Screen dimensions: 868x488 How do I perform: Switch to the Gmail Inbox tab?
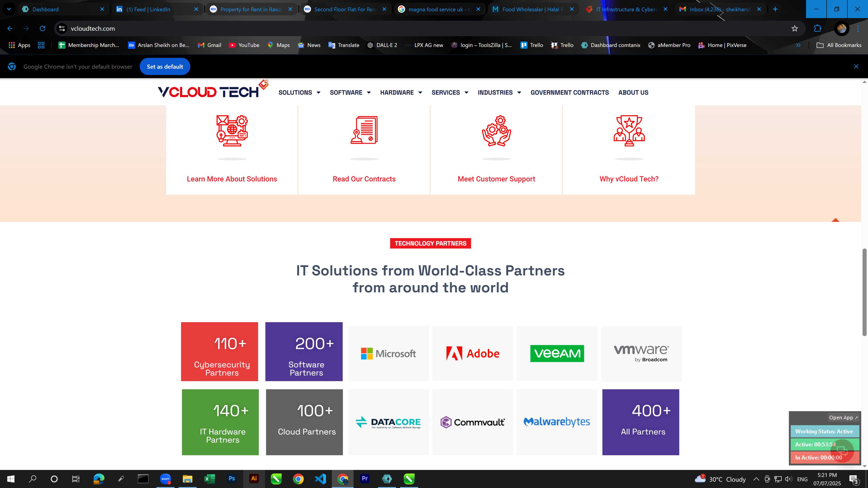[720, 9]
